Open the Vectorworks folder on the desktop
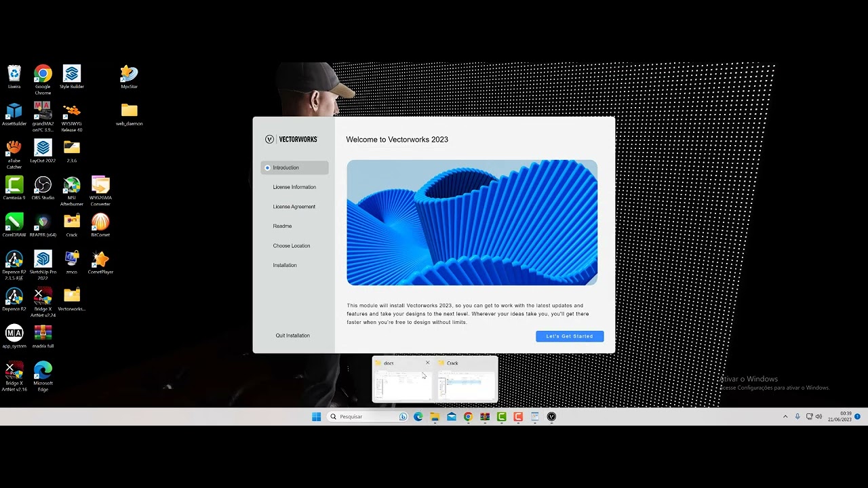The height and width of the screenshot is (488, 868). coord(71,299)
